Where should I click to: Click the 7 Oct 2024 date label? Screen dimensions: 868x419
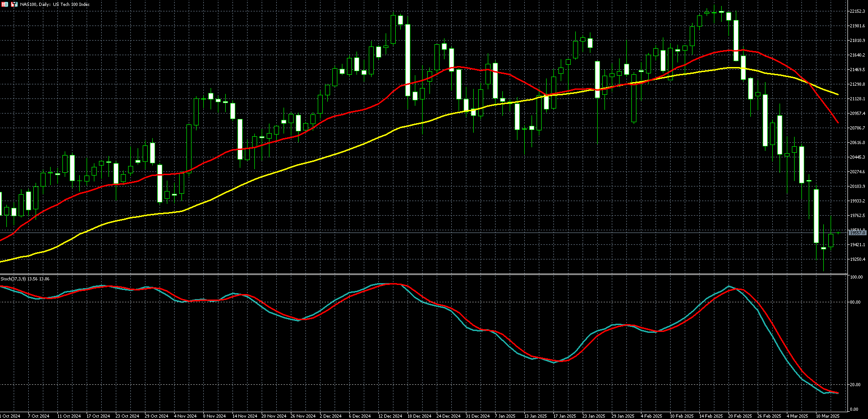[38, 416]
